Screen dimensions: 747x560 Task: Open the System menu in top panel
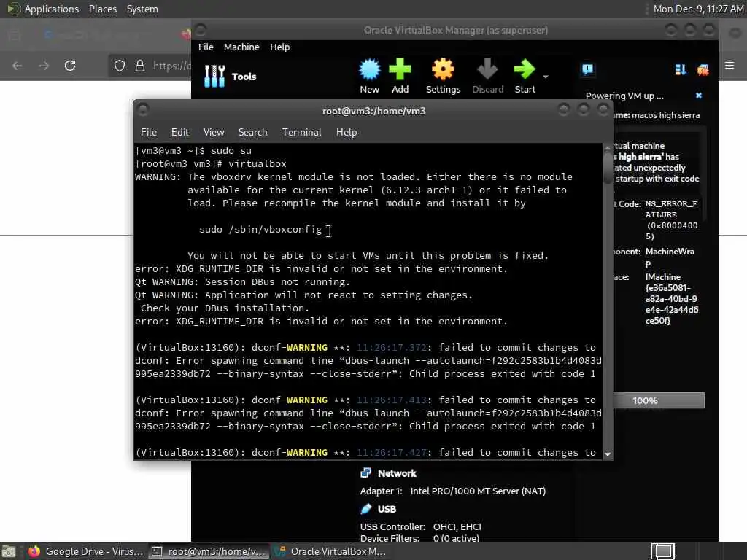142,9
